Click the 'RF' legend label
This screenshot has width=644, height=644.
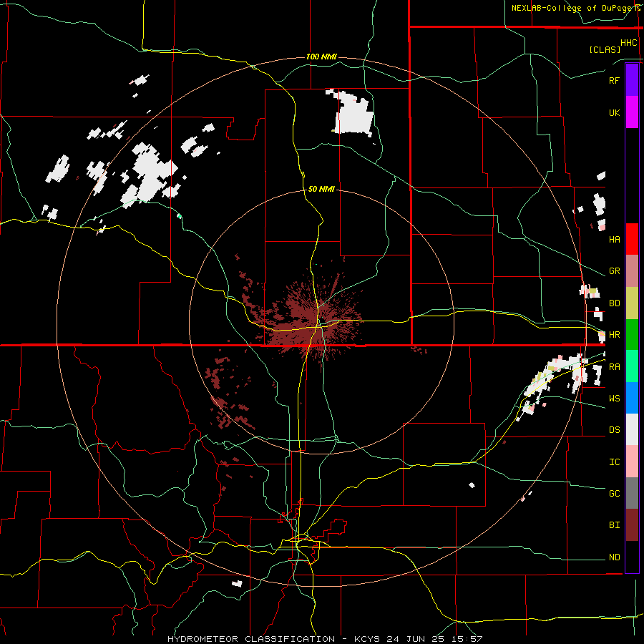point(614,80)
